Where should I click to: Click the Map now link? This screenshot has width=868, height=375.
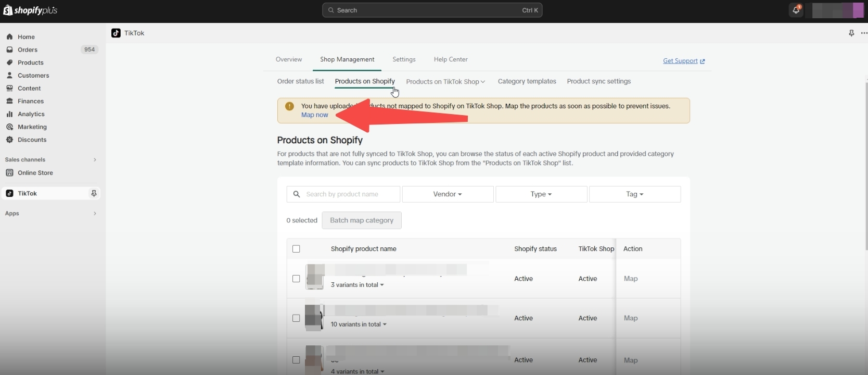(314, 115)
